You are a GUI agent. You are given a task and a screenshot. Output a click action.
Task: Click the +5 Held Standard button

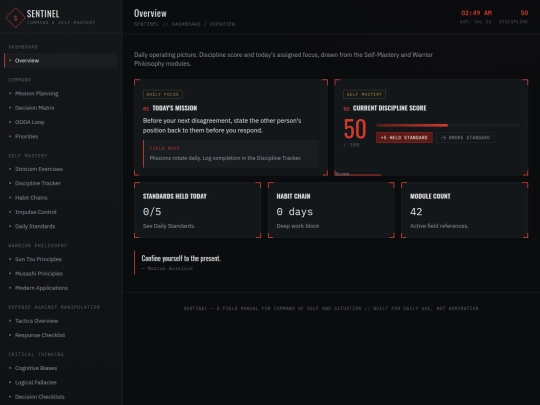click(404, 138)
